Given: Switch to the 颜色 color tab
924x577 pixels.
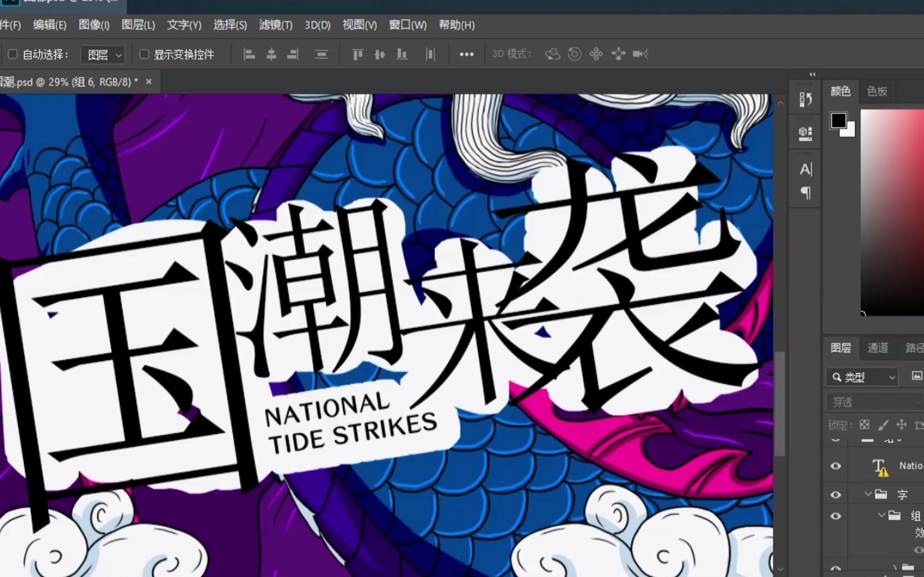Looking at the screenshot, I should 841,91.
